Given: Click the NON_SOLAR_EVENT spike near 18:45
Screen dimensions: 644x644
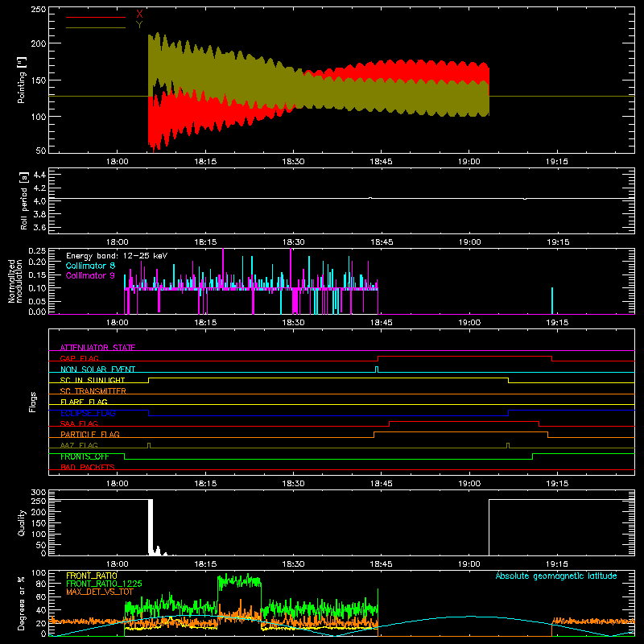Looking at the screenshot, I should point(377,369).
